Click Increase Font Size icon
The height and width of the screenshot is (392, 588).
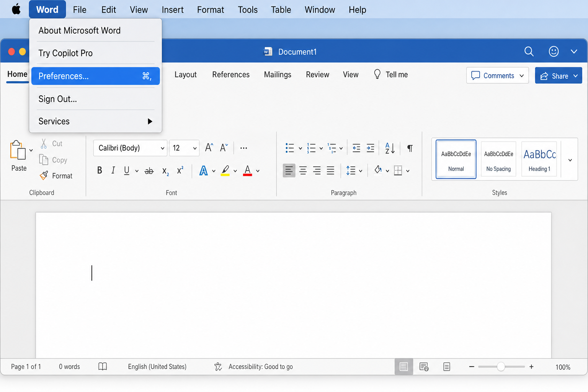[209, 147]
